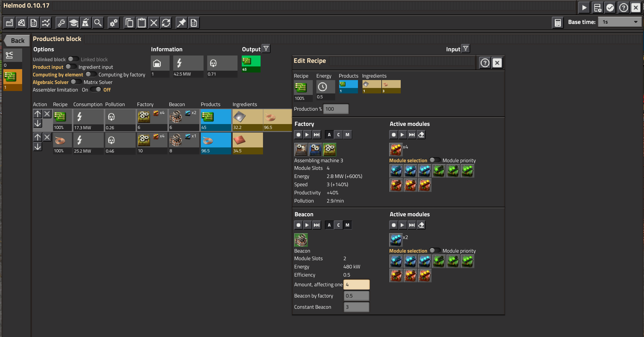644x337 pixels.
Task: Click the Back button
Action: coord(17,41)
